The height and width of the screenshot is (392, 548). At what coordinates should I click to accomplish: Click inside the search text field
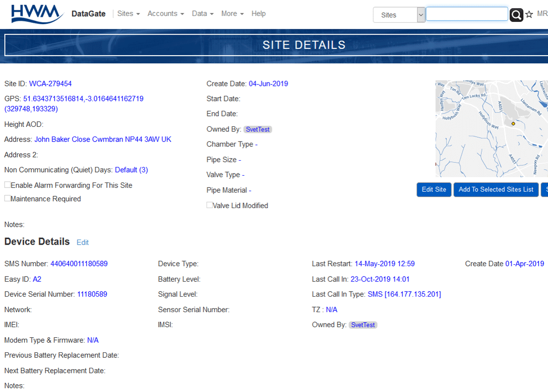pyautogui.click(x=467, y=14)
